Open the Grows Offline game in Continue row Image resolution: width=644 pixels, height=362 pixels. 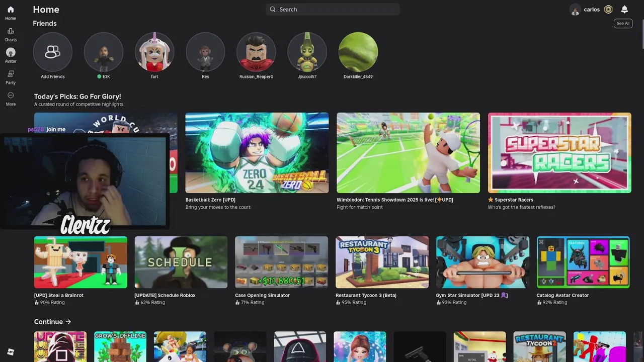click(120, 346)
